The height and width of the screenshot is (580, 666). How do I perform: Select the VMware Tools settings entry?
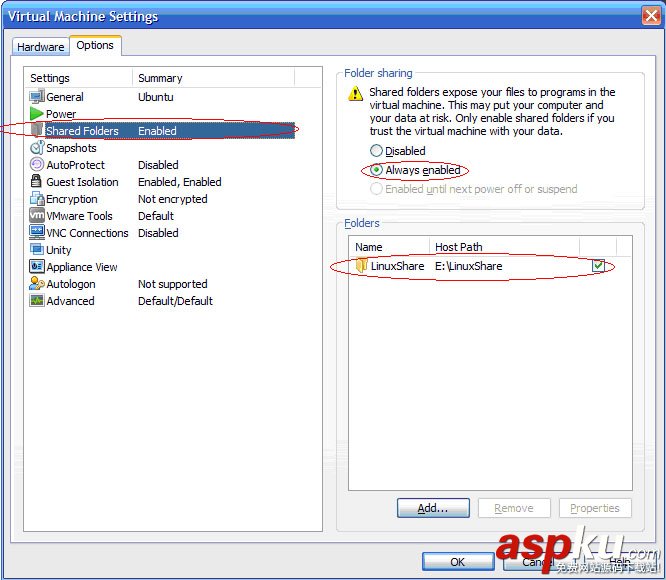coord(161,216)
